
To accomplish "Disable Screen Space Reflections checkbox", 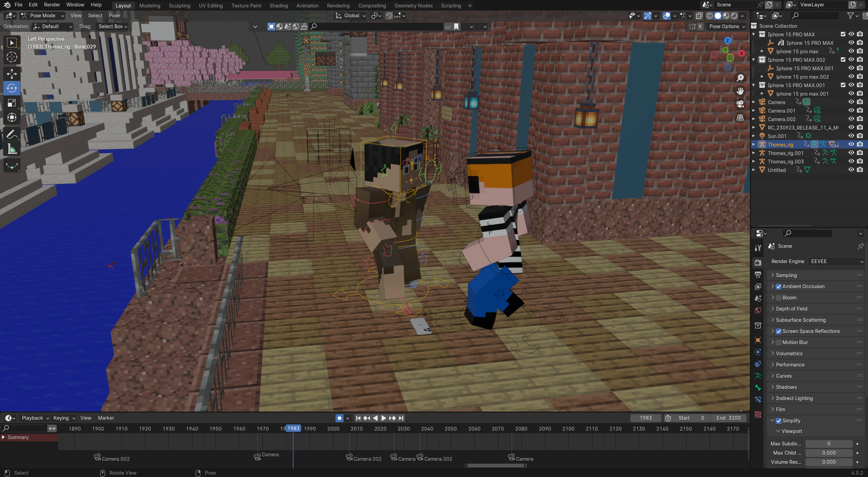I will tap(779, 331).
